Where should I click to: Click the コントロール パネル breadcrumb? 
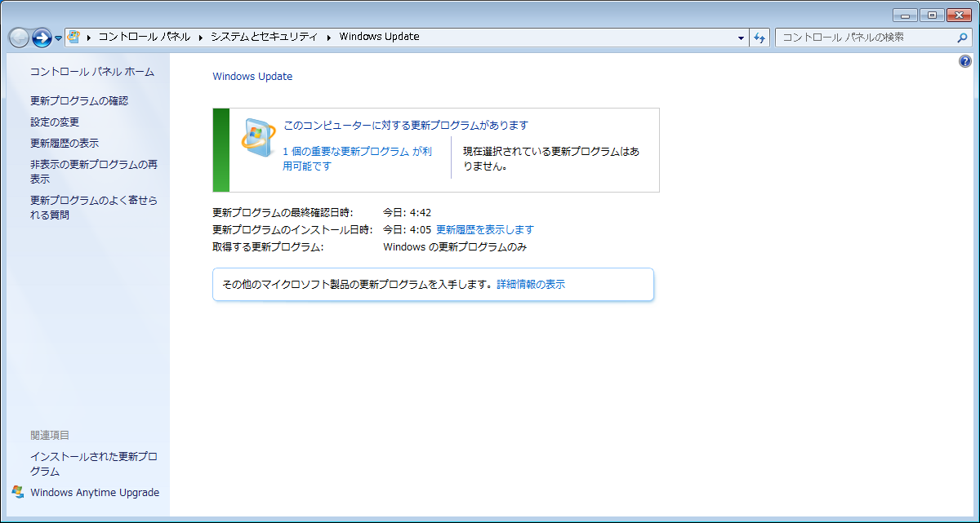pos(145,37)
